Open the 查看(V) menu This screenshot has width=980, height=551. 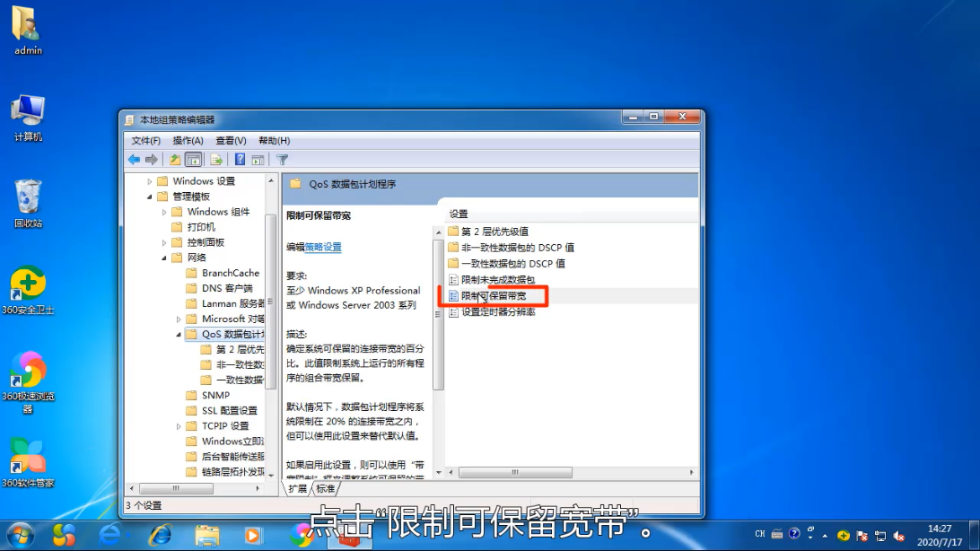point(231,141)
